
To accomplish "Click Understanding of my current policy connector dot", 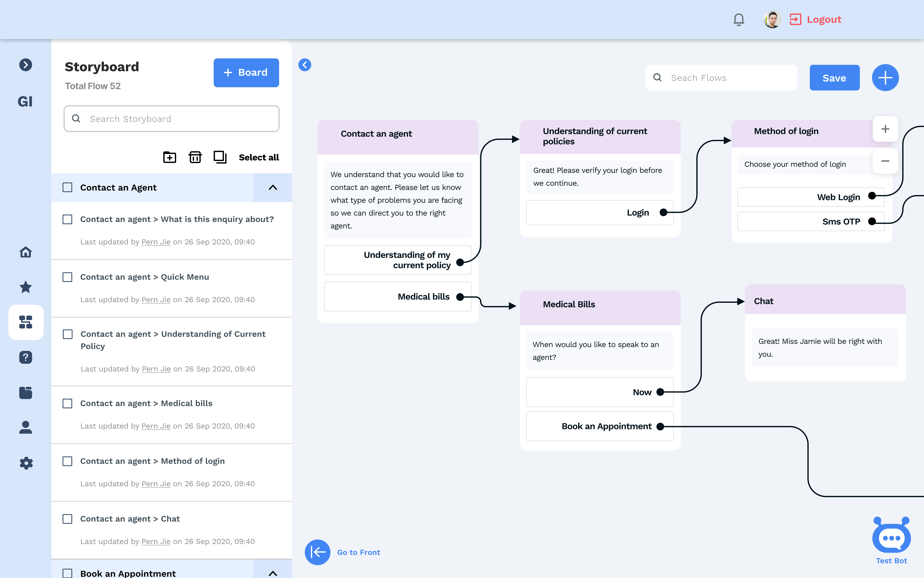I will click(x=460, y=262).
